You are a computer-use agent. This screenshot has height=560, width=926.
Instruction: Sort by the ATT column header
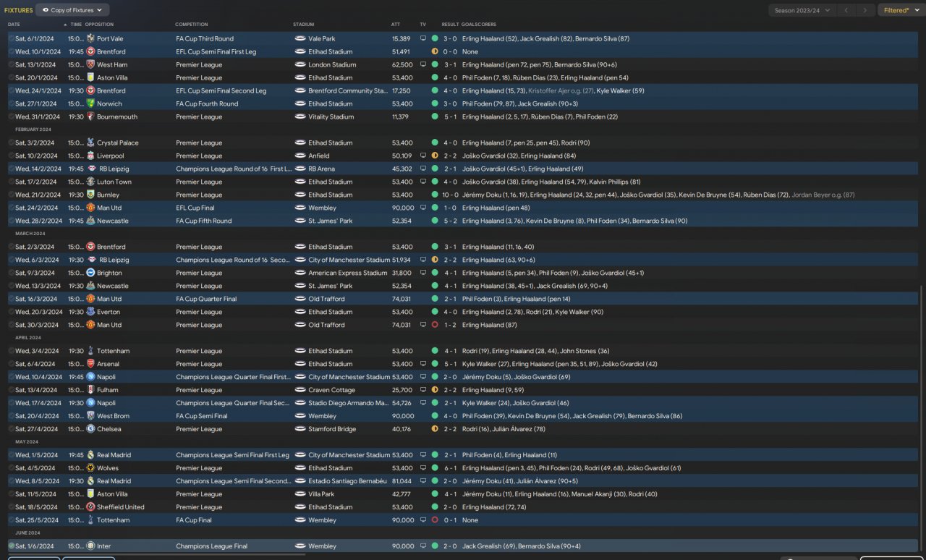[396, 25]
